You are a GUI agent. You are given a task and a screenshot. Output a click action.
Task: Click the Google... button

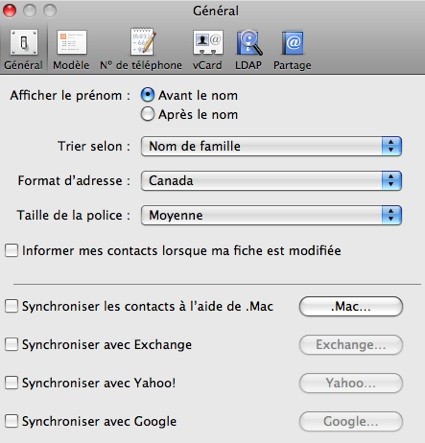click(x=351, y=421)
